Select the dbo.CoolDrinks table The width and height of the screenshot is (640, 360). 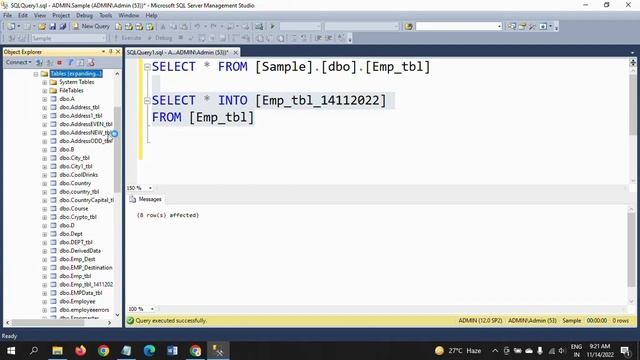[78, 175]
